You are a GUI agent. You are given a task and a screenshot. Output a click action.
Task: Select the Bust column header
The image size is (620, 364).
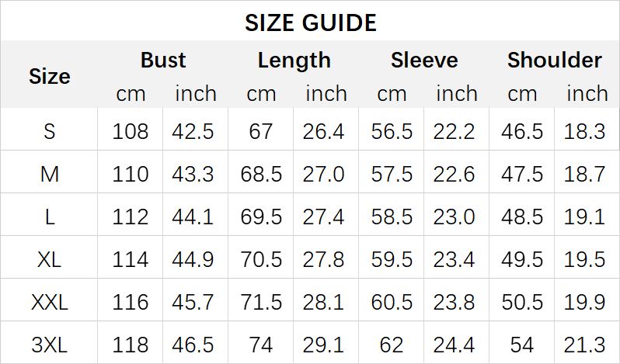click(x=163, y=61)
